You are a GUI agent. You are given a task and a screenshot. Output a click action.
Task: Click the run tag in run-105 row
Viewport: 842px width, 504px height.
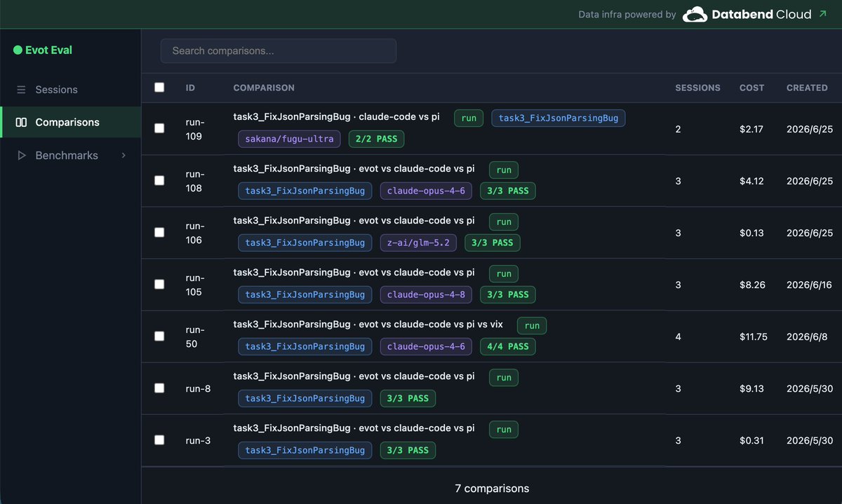(504, 273)
